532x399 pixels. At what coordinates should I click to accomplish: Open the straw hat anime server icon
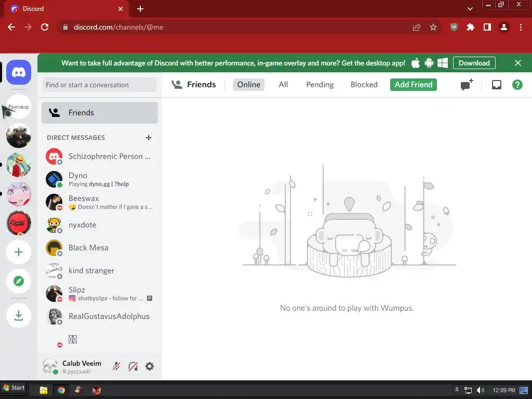(x=19, y=165)
